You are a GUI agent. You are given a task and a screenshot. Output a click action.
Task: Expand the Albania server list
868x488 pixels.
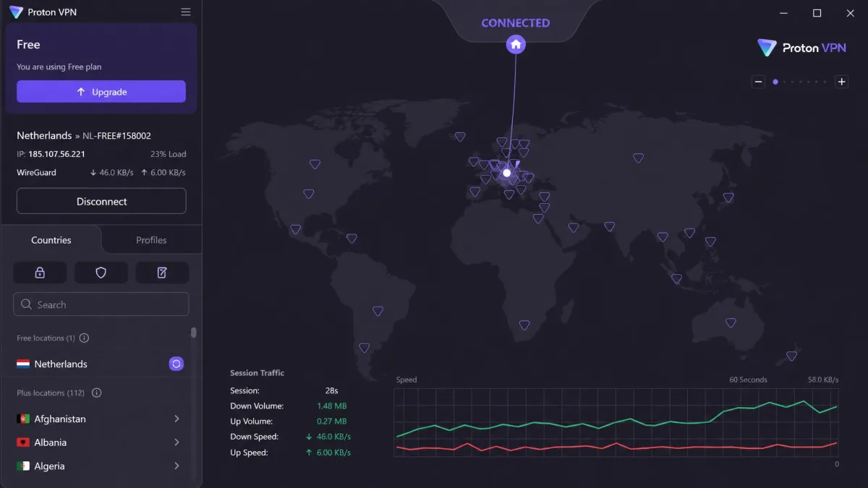coord(176,442)
